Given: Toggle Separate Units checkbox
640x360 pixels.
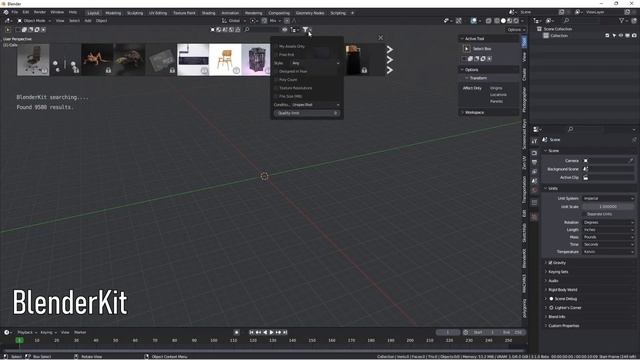Looking at the screenshot, I should point(585,214).
